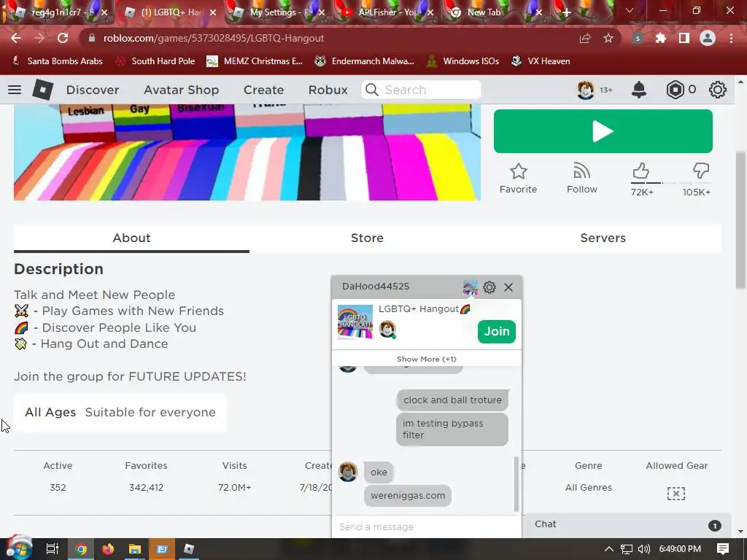
Task: Expand Show More (+1) in chat
Action: (x=426, y=359)
